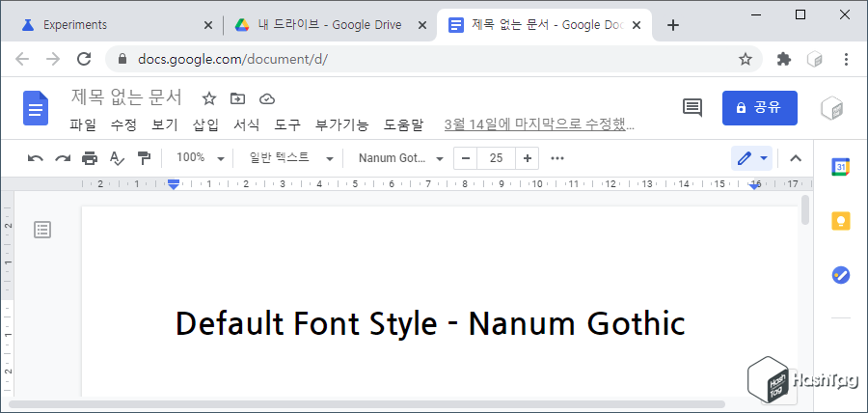Open the 수정 menu
Screen dimensions: 868x413
coord(122,125)
